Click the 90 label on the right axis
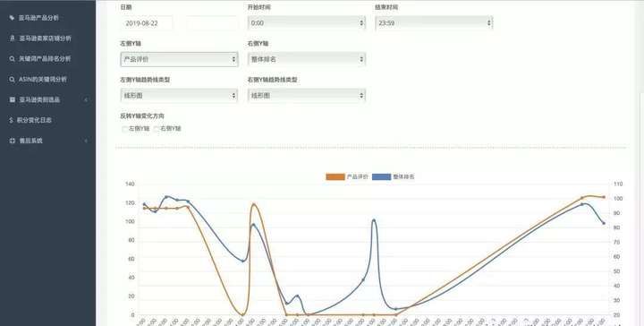 coord(617,213)
